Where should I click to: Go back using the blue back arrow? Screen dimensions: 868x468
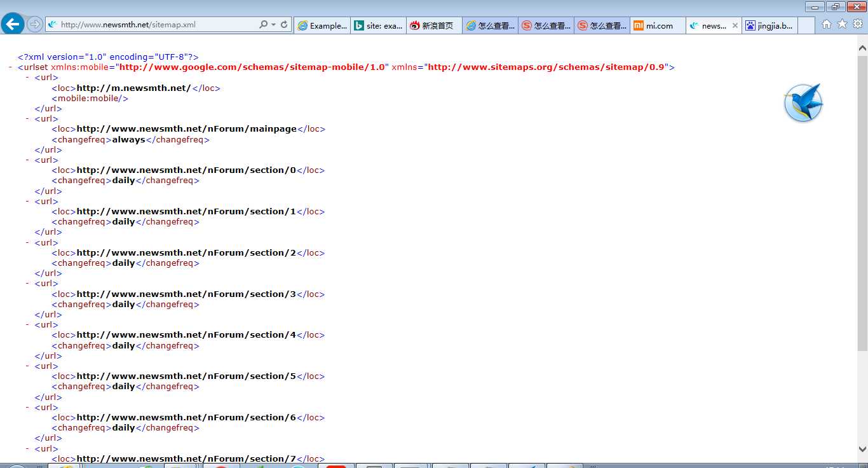pyautogui.click(x=12, y=25)
